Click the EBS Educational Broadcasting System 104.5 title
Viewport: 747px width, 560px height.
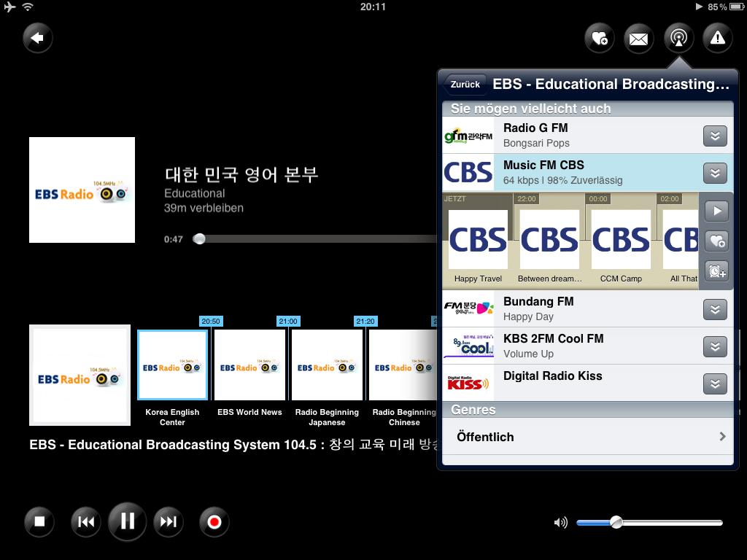pyautogui.click(x=233, y=445)
